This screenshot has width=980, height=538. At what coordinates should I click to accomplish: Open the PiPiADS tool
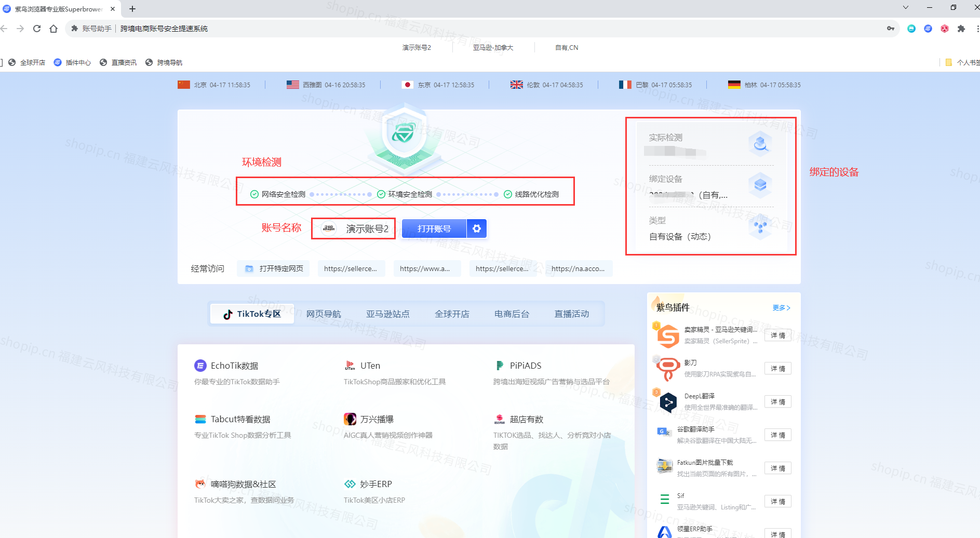[517, 366]
